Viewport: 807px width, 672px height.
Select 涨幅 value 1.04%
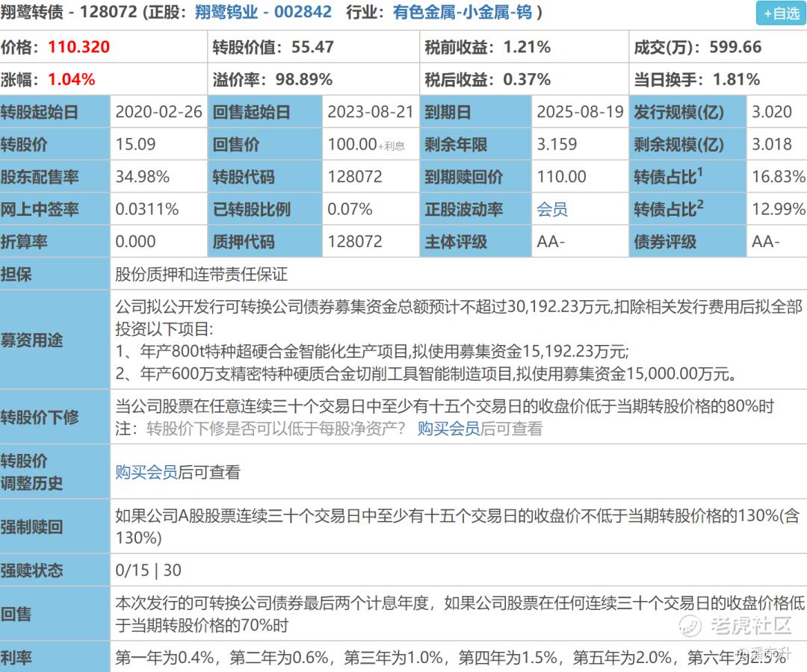72,79
